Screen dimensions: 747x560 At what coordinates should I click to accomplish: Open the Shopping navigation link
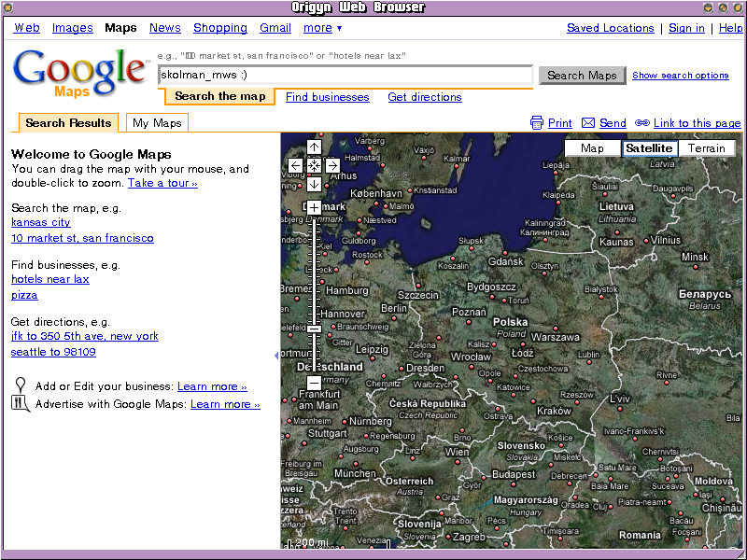(x=220, y=28)
